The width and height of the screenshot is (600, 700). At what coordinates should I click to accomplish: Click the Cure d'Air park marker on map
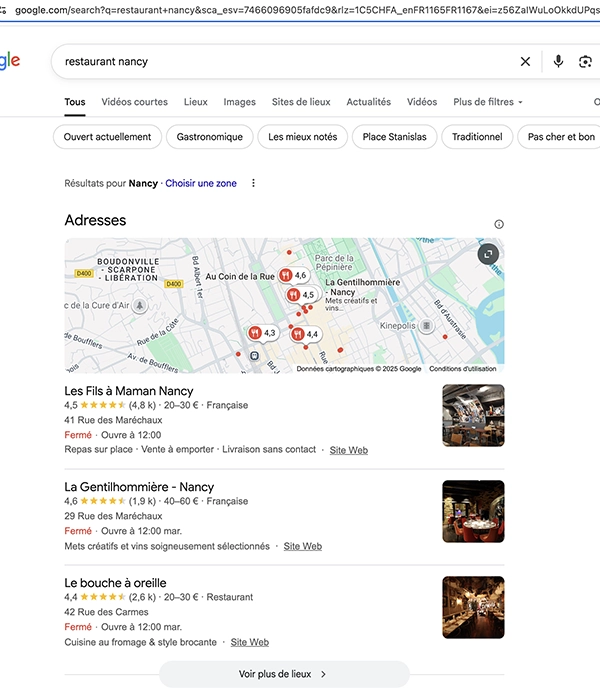point(140,305)
